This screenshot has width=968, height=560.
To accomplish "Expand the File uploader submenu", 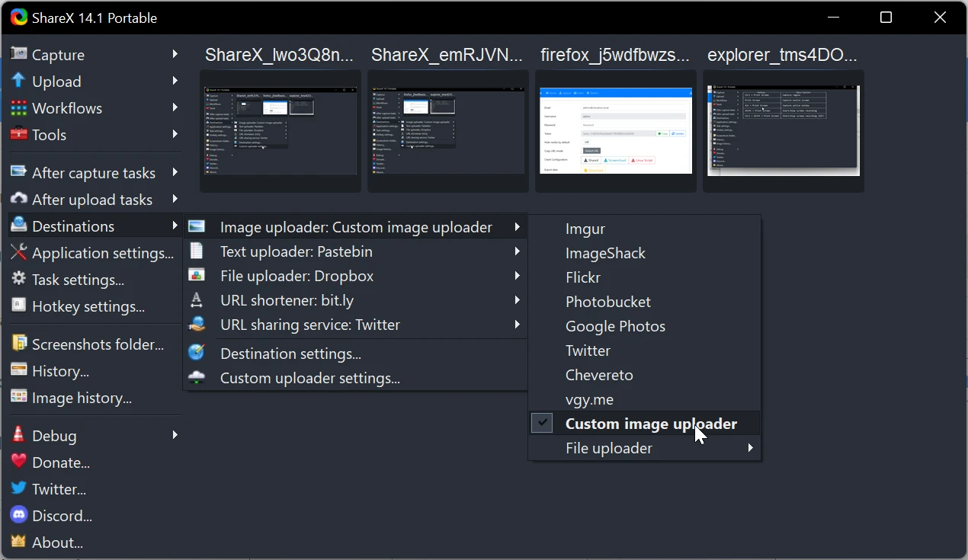I will (609, 448).
